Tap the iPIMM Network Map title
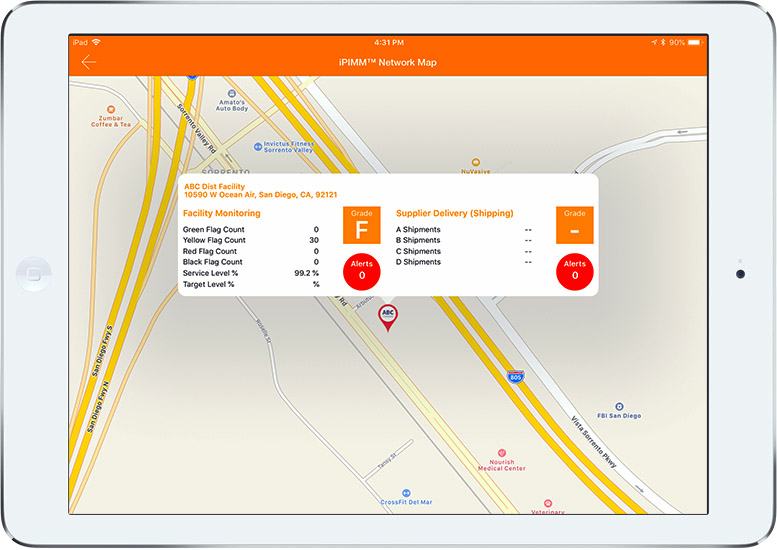Image resolution: width=777 pixels, height=550 pixels. 388,62
